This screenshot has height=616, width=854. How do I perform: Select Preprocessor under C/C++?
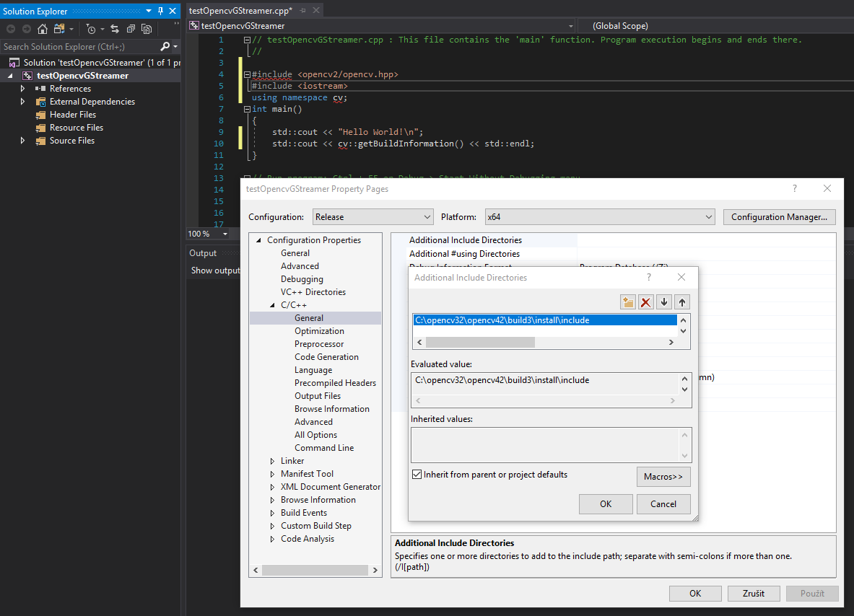[319, 344]
